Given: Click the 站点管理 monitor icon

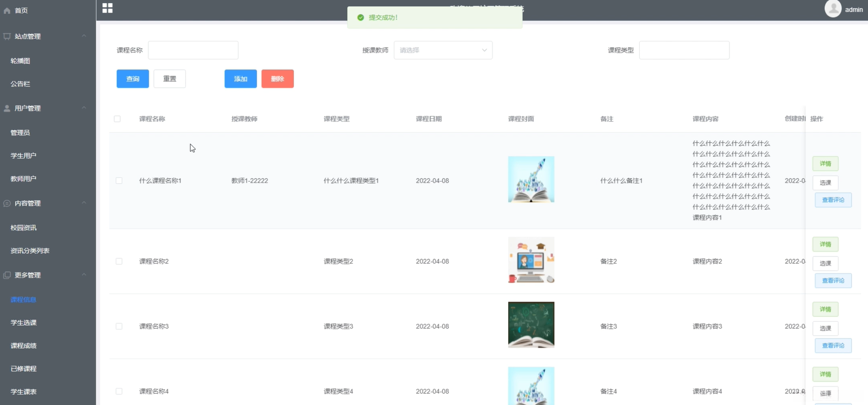Looking at the screenshot, I should point(7,36).
